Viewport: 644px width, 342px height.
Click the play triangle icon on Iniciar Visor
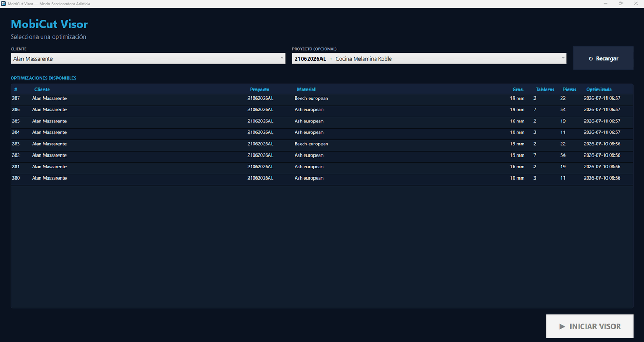coord(562,326)
